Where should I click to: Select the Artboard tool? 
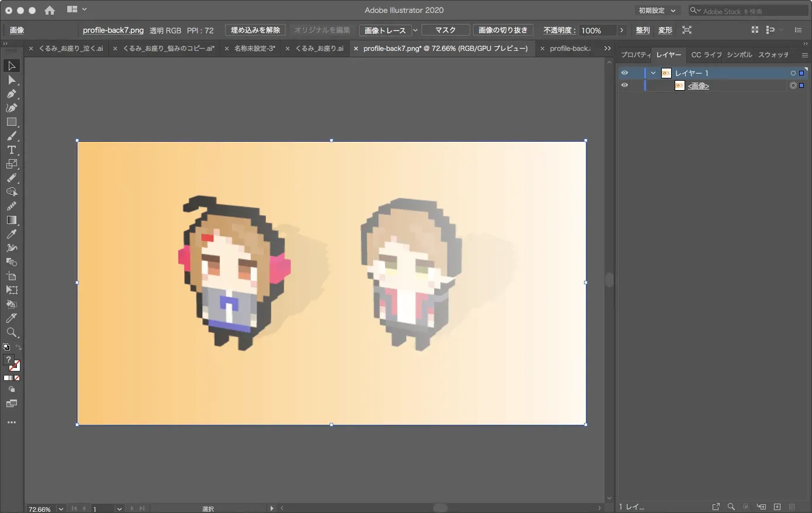[x=11, y=276]
